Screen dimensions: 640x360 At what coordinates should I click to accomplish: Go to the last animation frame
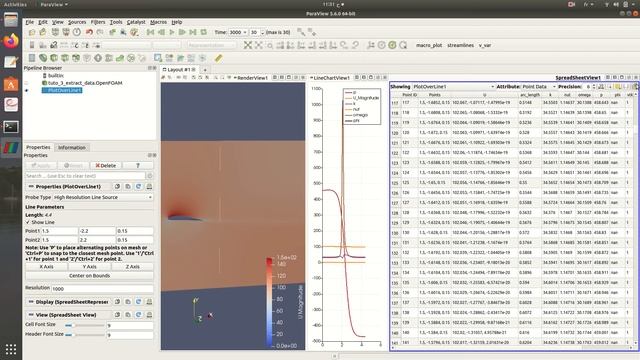[193, 32]
